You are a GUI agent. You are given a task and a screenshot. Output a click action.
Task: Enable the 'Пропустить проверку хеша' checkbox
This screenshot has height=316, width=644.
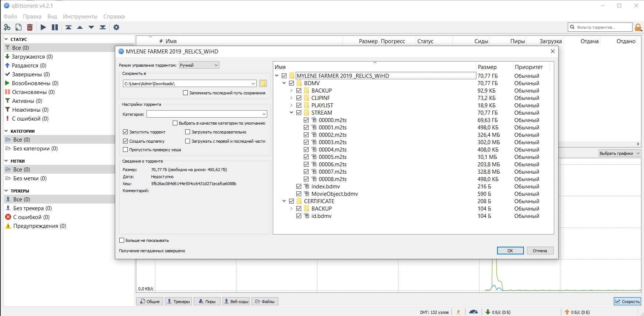pyautogui.click(x=126, y=150)
